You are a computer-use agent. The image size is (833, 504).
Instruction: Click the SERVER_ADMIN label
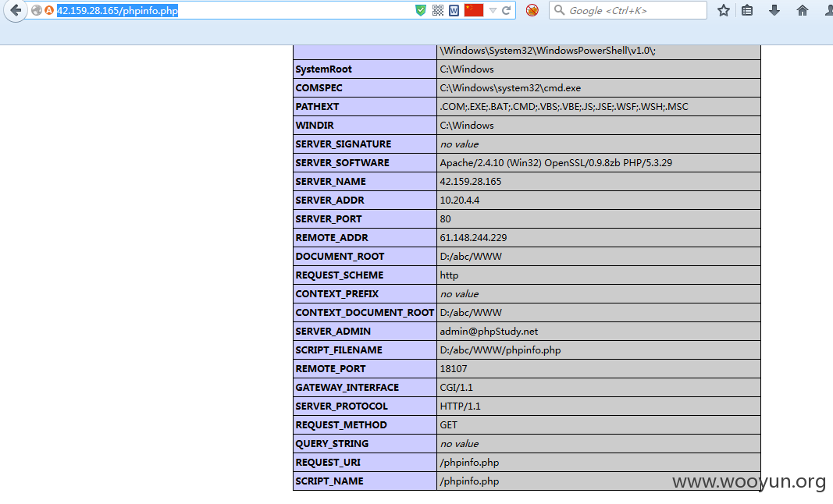[x=333, y=332]
